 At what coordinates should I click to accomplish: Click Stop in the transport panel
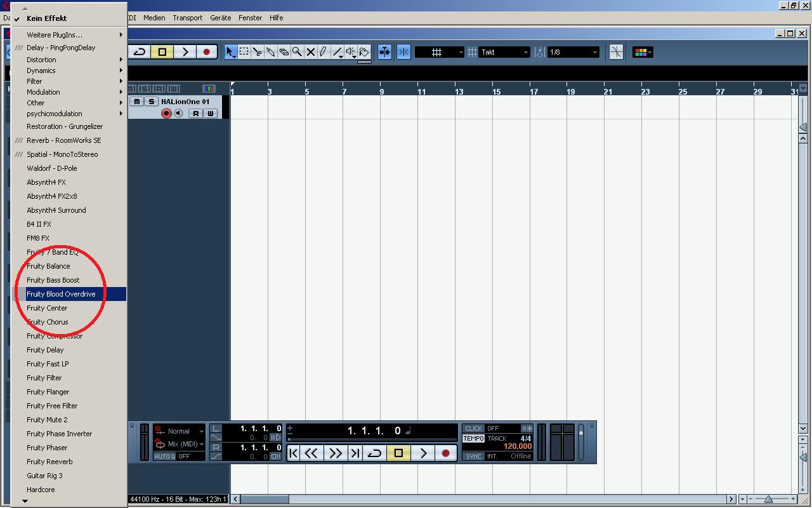(398, 453)
